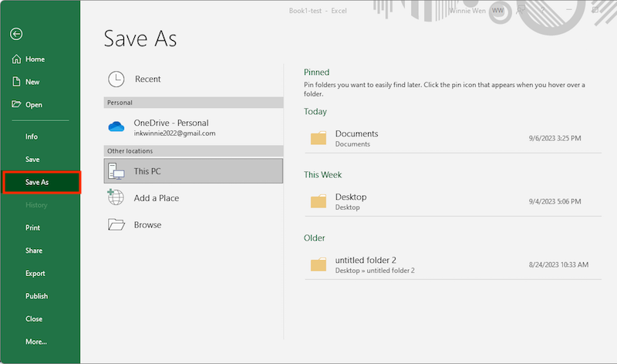
Task: Click the blank page icon beside New
Action: [x=16, y=82]
